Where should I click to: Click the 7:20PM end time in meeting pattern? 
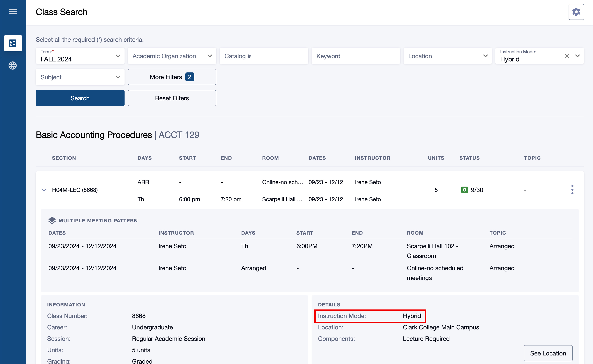[x=362, y=246]
